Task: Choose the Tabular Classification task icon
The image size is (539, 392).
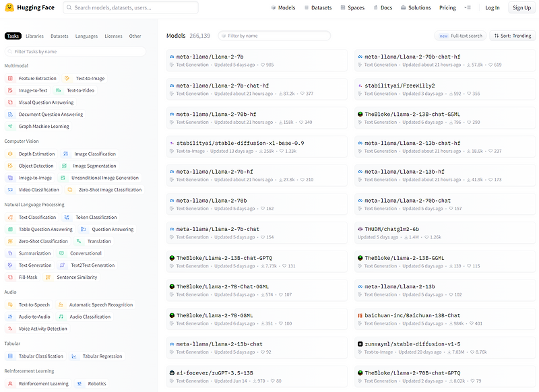Action: (x=10, y=356)
